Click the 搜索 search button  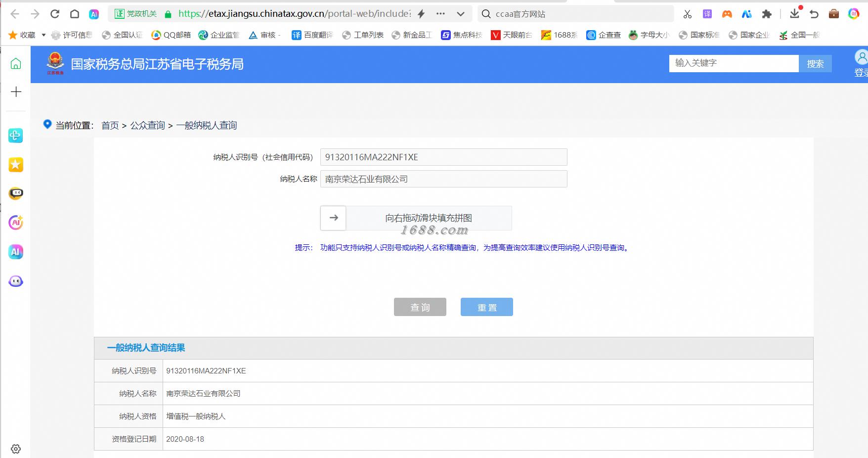pyautogui.click(x=815, y=63)
